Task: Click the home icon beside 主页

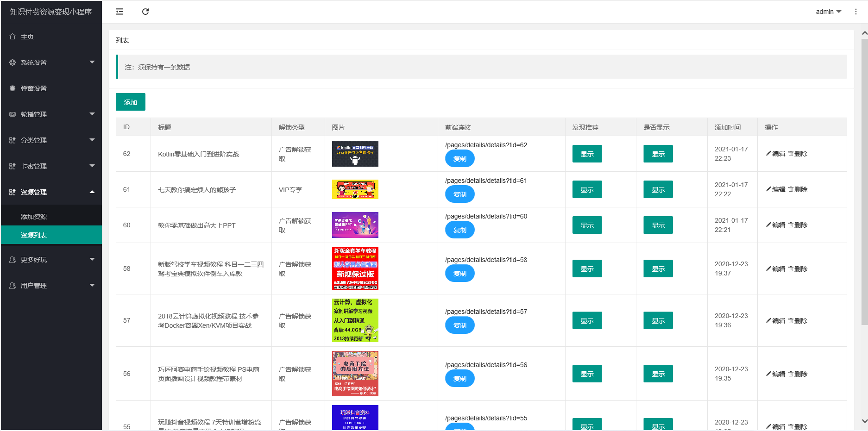Action: coord(13,37)
